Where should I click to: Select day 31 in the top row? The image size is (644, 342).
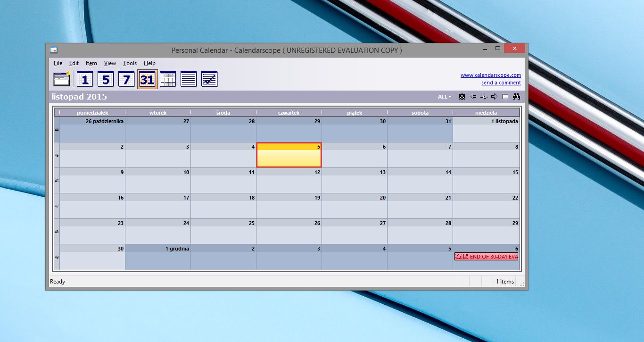420,130
